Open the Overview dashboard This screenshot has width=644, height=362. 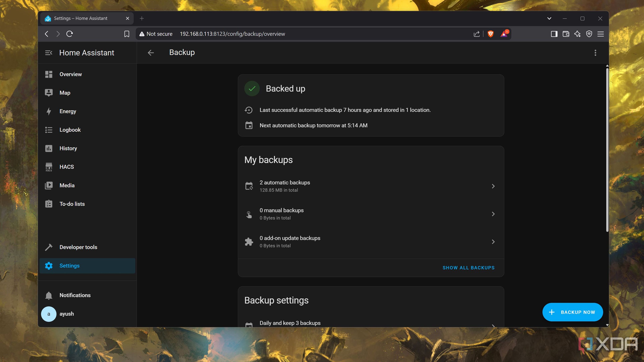pyautogui.click(x=87, y=74)
